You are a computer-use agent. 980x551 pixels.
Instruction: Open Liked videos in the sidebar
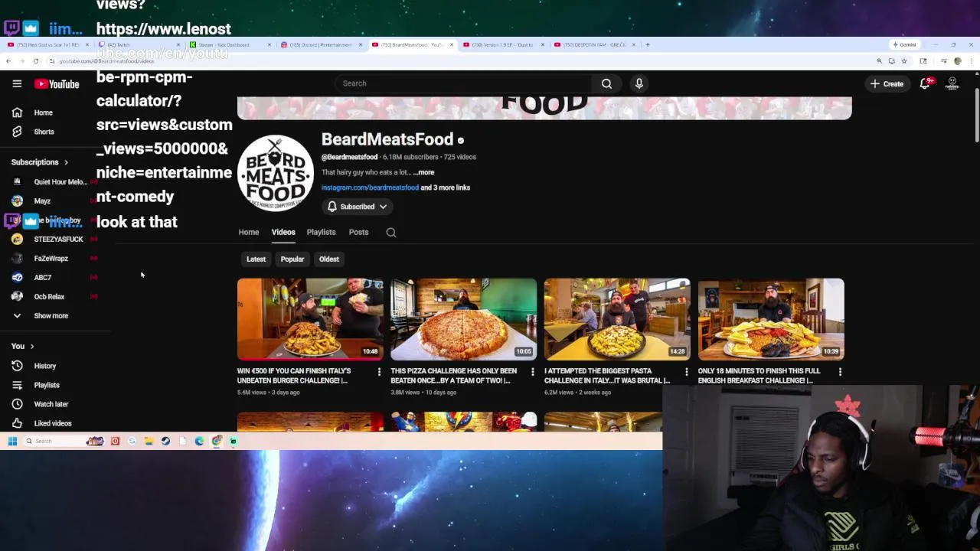(x=52, y=423)
